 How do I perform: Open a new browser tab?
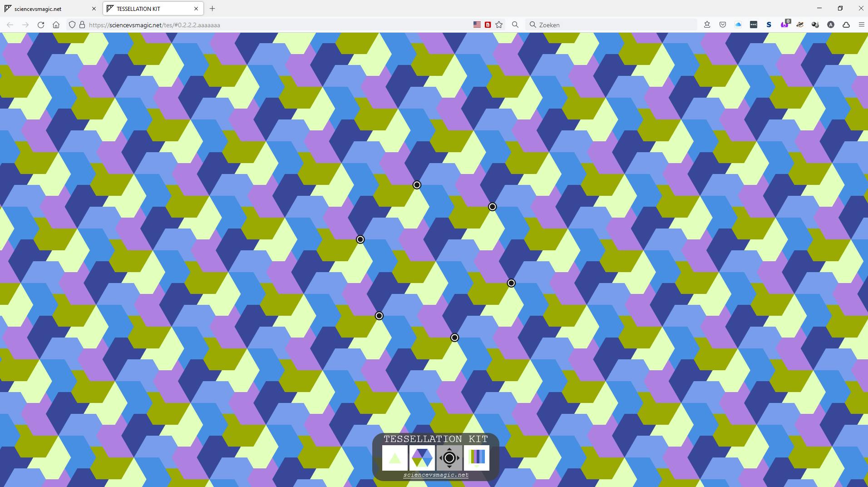(x=212, y=9)
